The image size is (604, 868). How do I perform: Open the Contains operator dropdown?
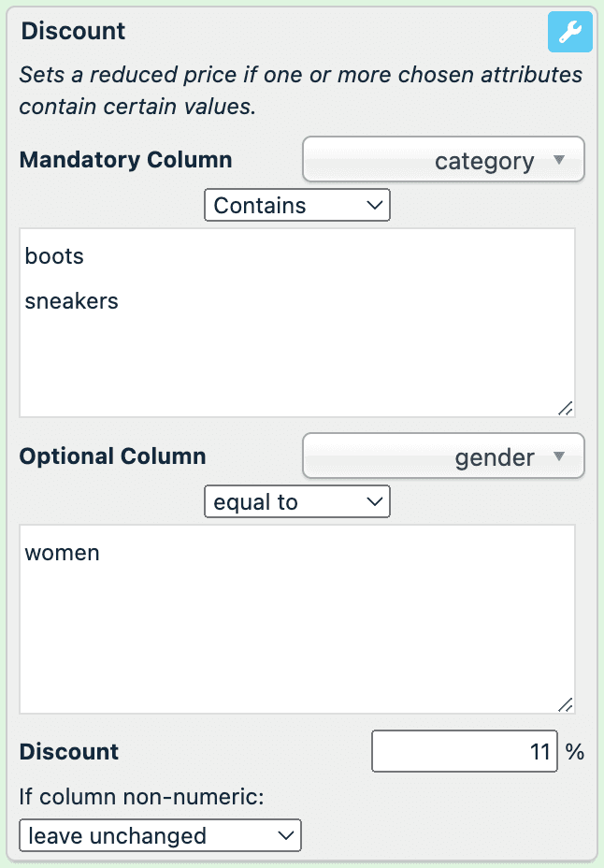pyautogui.click(x=296, y=206)
